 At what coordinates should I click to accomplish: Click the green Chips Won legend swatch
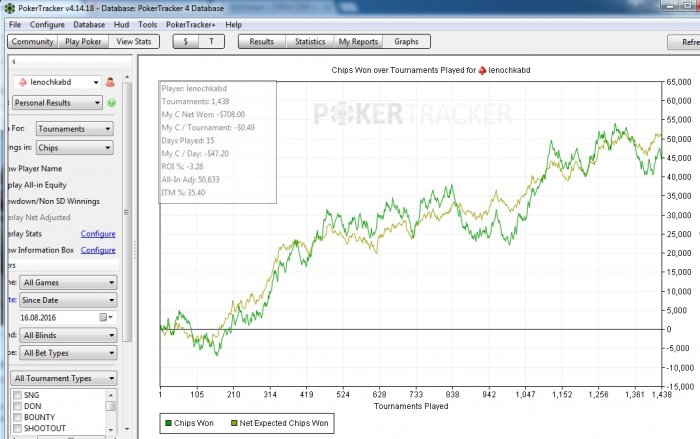168,424
